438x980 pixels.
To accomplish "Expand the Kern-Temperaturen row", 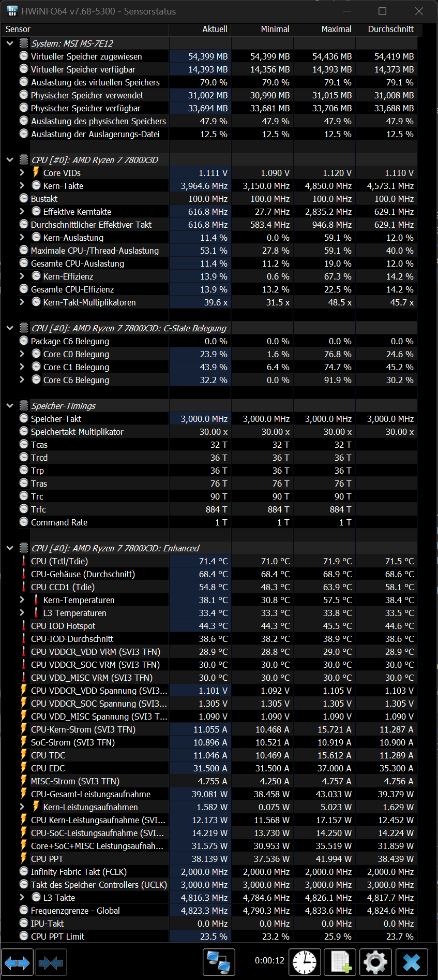I will point(22,599).
